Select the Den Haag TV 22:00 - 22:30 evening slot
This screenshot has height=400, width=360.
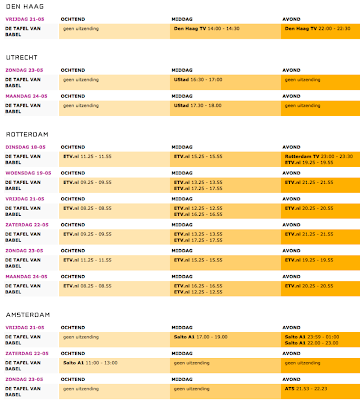click(x=317, y=29)
